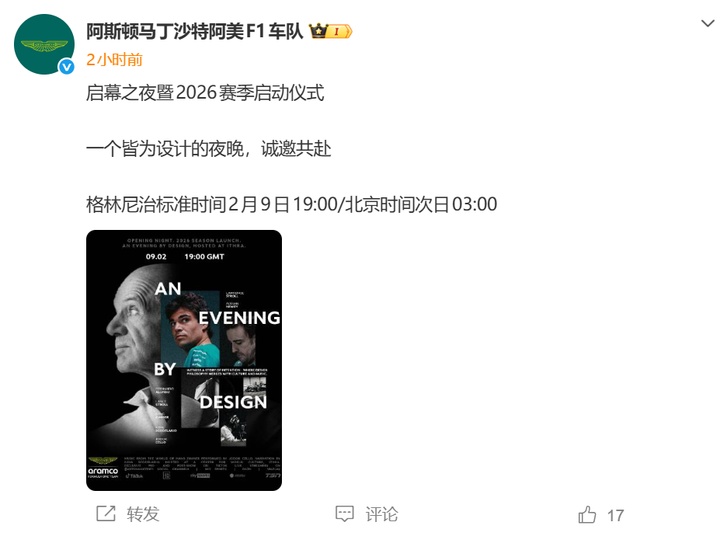The image size is (720, 536).
Task: Click the 19:00 GMT text on poster
Action: [x=204, y=257]
